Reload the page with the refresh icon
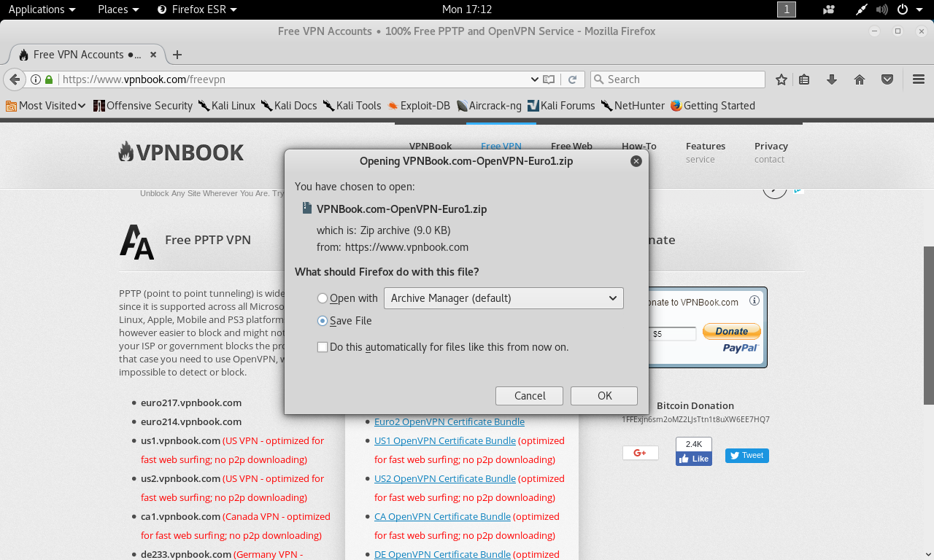This screenshot has height=560, width=934. pyautogui.click(x=573, y=79)
